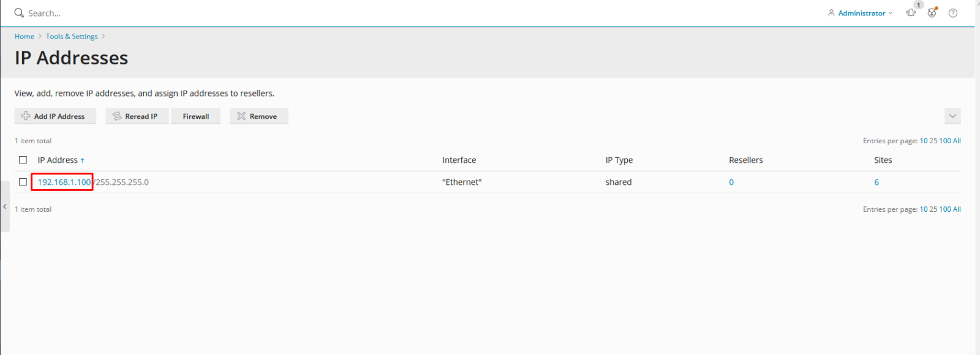Open the 192.168.1.100 IP address link
This screenshot has width=980, height=355.
64,182
